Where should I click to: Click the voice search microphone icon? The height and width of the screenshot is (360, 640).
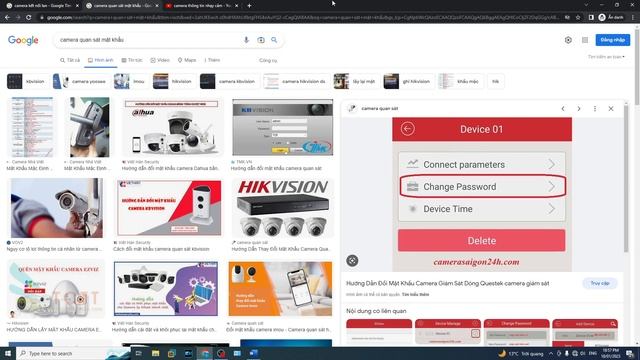click(x=246, y=40)
